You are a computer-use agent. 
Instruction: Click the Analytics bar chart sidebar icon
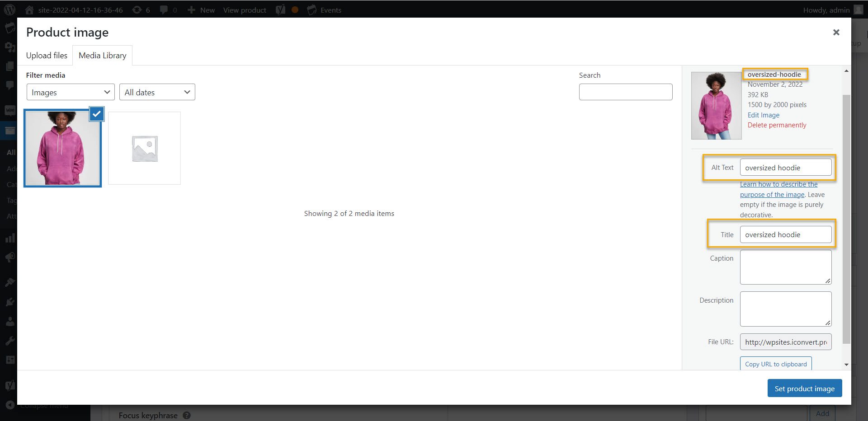[x=9, y=238]
